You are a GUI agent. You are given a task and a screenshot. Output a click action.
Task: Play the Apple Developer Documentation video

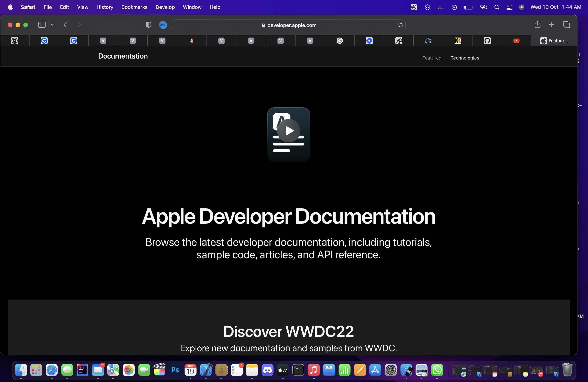289,131
